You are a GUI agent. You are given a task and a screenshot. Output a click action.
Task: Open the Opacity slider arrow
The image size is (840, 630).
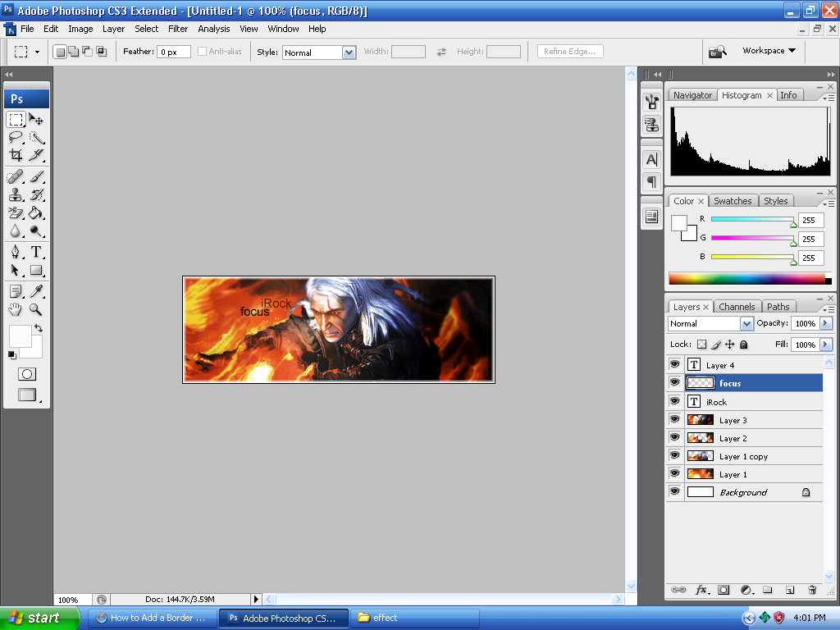[x=826, y=323]
